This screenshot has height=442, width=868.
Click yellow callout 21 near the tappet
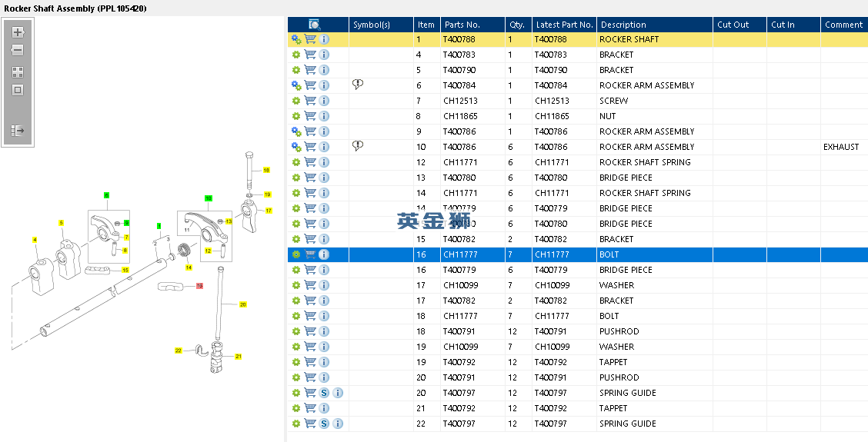(x=238, y=356)
